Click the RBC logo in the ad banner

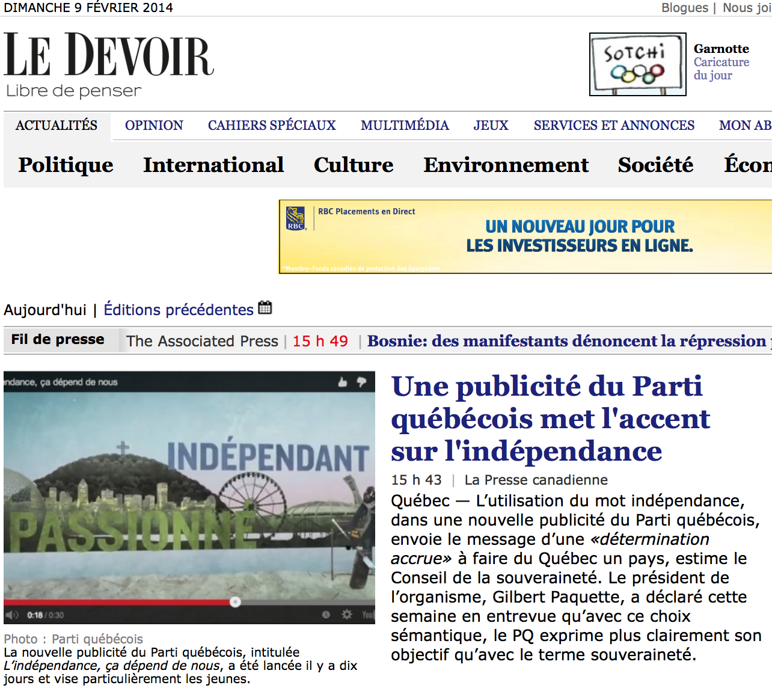coord(296,218)
